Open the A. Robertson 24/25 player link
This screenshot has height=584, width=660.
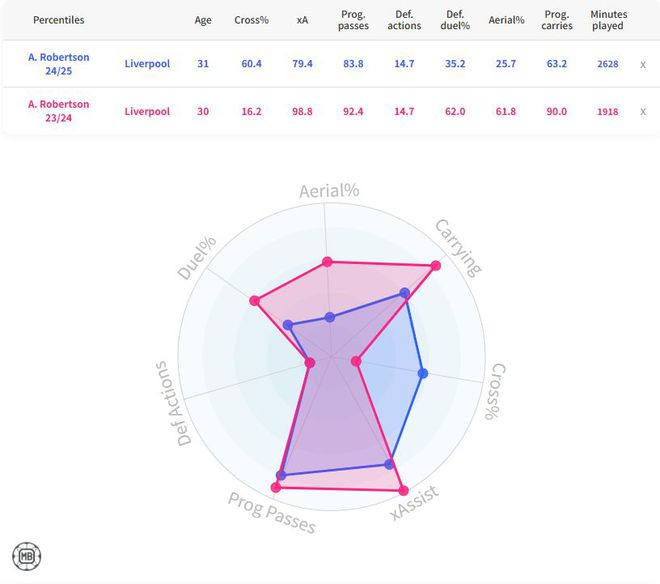(x=59, y=64)
